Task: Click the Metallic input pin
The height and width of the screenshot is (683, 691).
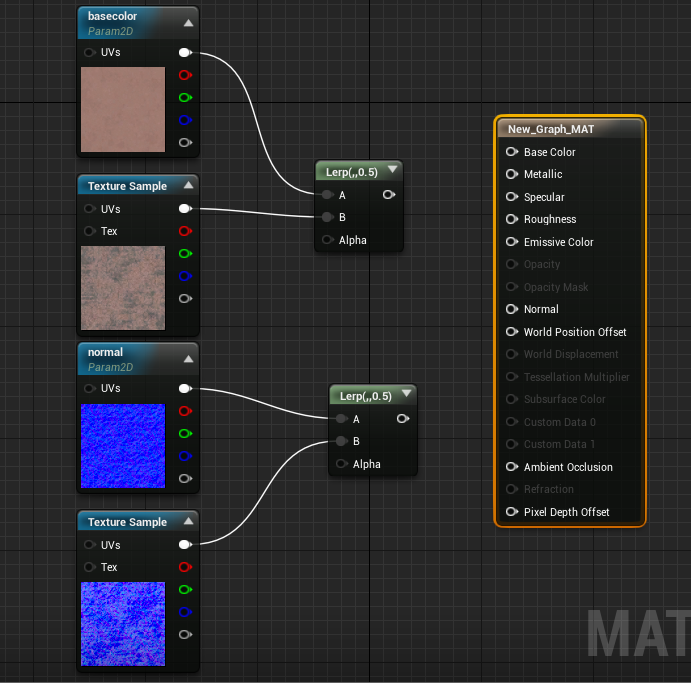Action: pos(512,174)
